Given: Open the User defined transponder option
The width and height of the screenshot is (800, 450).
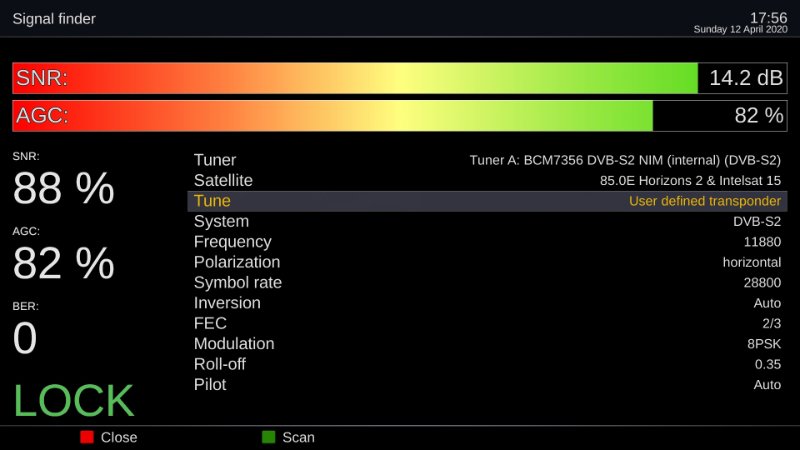Looking at the screenshot, I should point(704,201).
